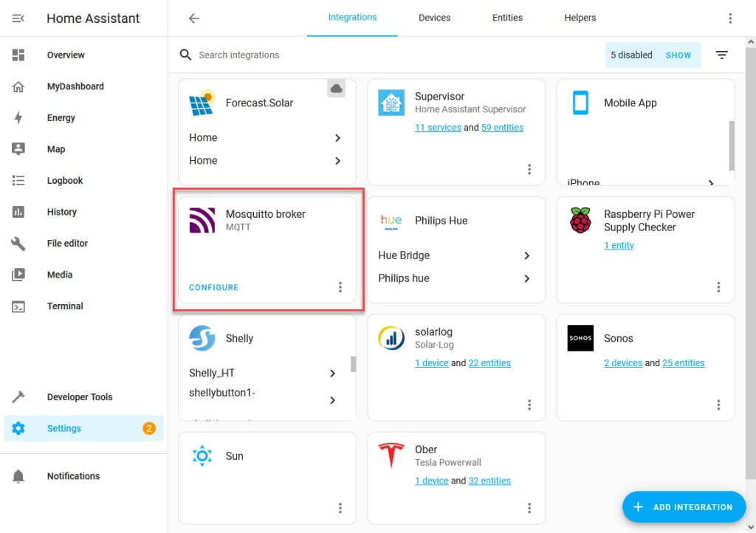
Task: Collapse sidebar with the menu icon
Action: click(x=18, y=18)
